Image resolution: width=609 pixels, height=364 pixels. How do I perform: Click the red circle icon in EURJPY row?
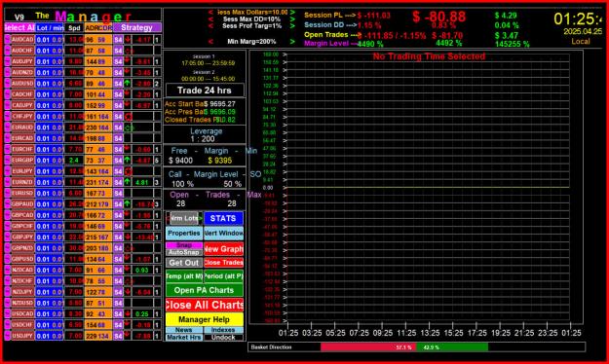129,171
